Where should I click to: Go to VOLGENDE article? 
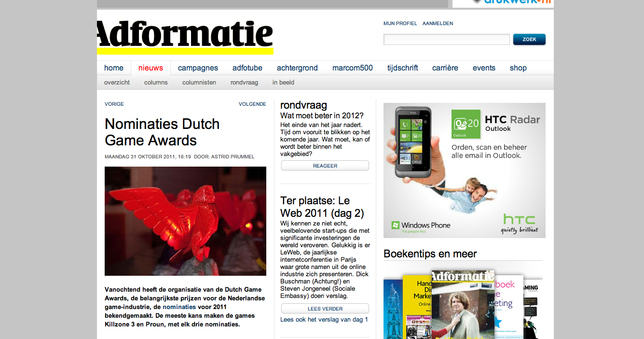click(x=252, y=104)
